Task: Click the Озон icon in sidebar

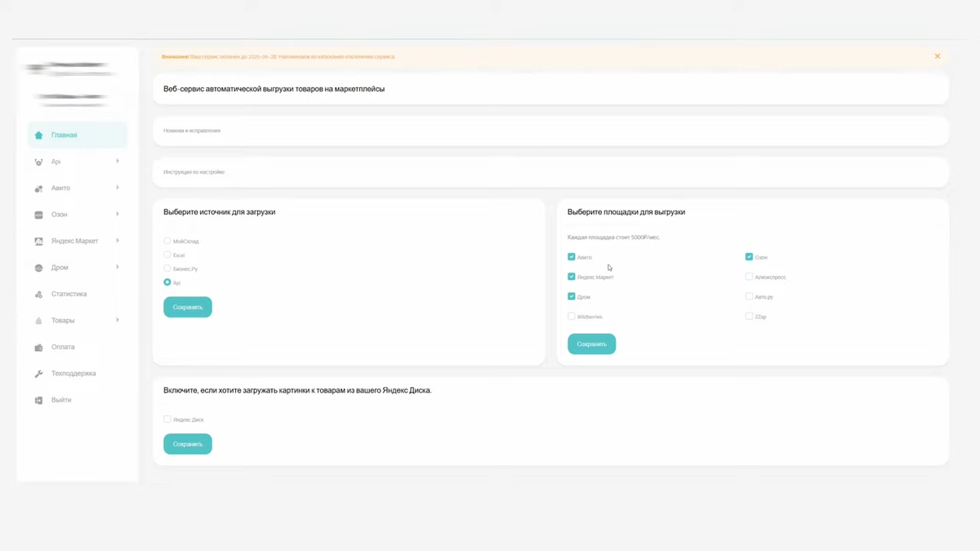Action: point(38,215)
